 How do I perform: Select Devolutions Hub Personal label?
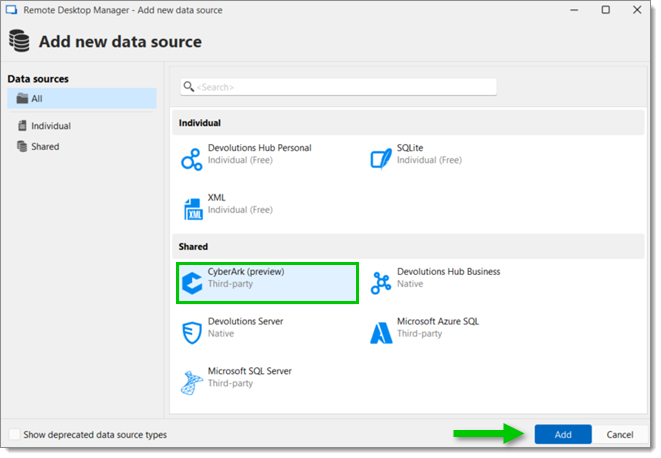point(259,148)
